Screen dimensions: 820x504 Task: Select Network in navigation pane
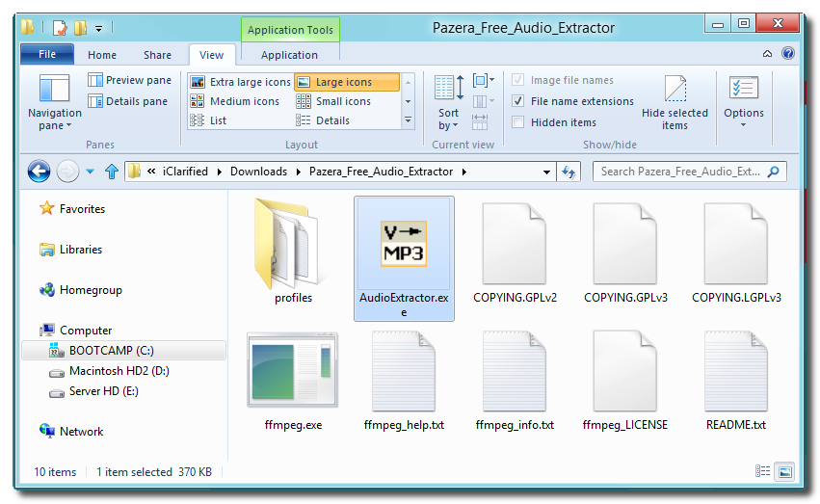coord(71,432)
